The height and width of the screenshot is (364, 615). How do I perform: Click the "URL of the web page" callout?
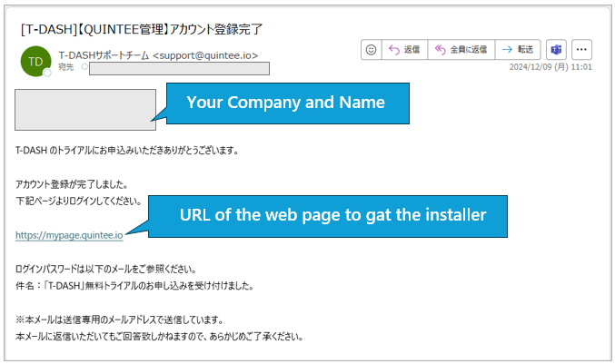[x=332, y=215]
